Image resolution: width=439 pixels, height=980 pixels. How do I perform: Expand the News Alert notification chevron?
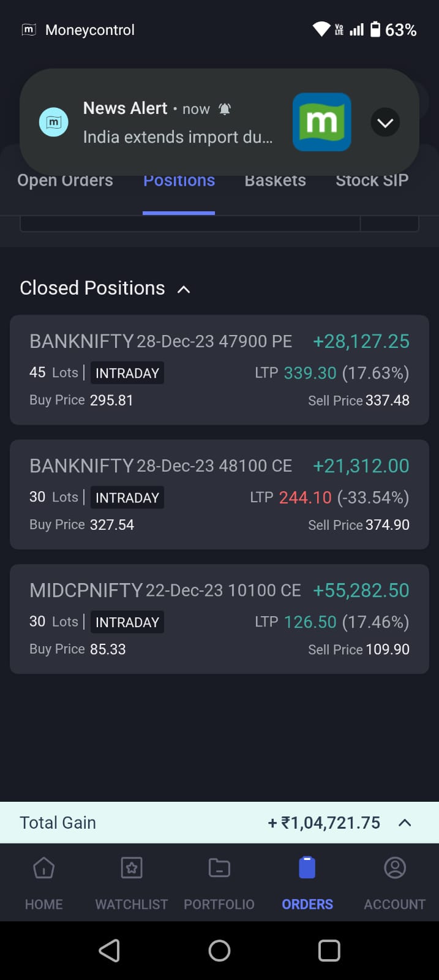[385, 123]
